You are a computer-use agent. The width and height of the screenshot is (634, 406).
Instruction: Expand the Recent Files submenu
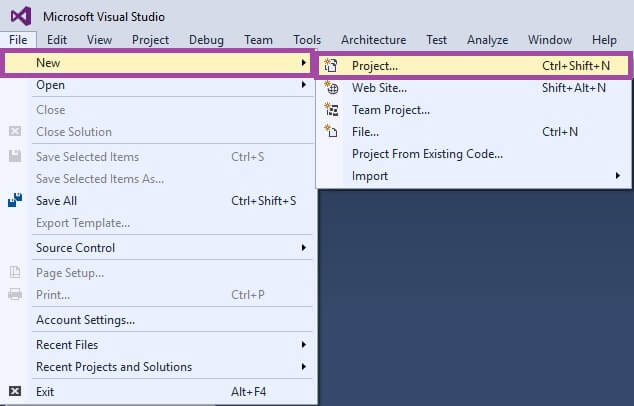point(303,345)
